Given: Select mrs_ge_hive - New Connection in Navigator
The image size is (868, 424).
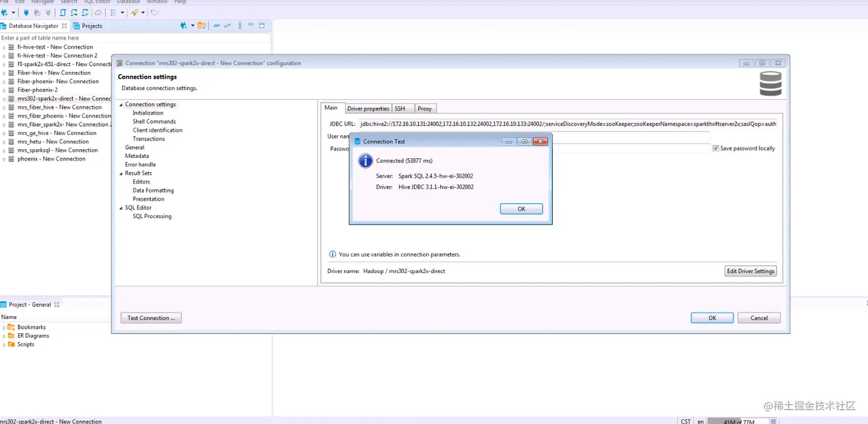Looking at the screenshot, I should [57, 133].
